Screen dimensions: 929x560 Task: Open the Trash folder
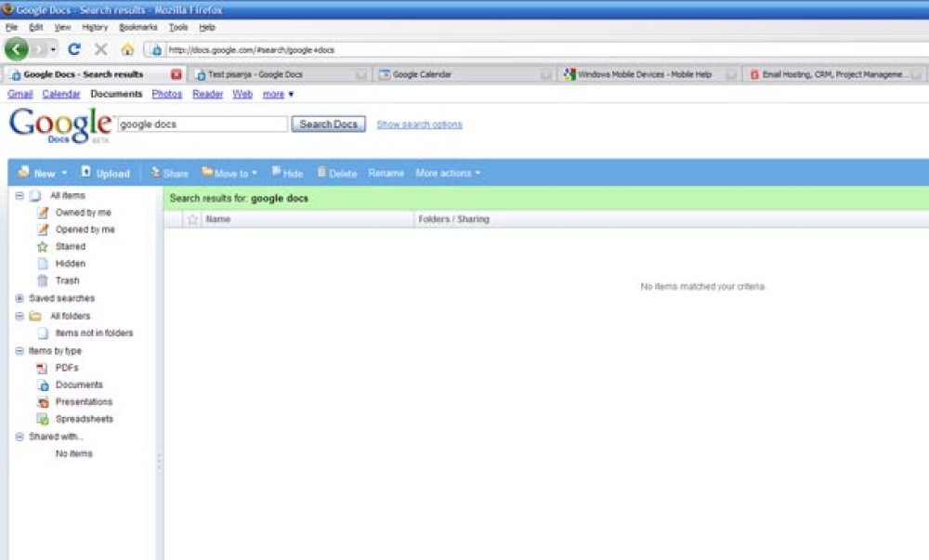[67, 280]
